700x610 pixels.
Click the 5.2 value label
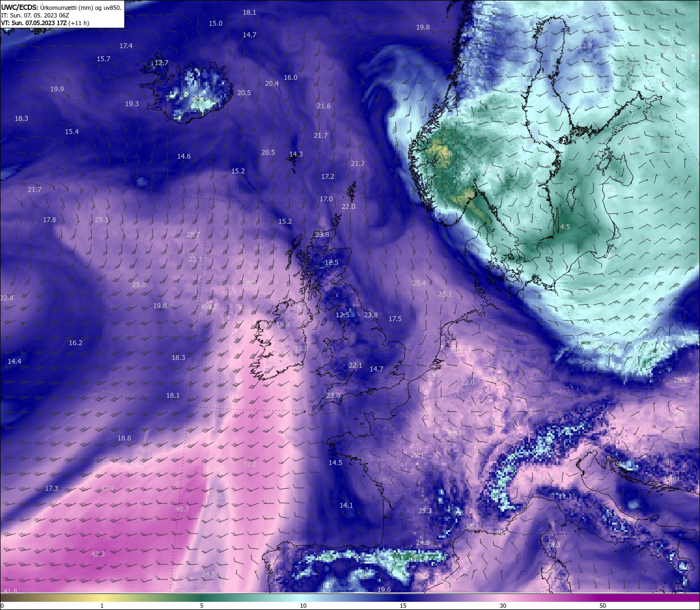click(511, 177)
